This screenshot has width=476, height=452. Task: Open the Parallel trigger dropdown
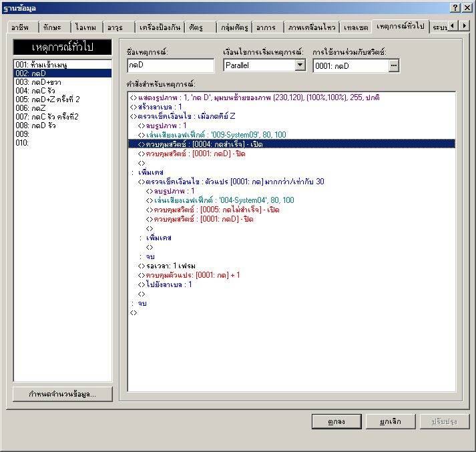(300, 65)
